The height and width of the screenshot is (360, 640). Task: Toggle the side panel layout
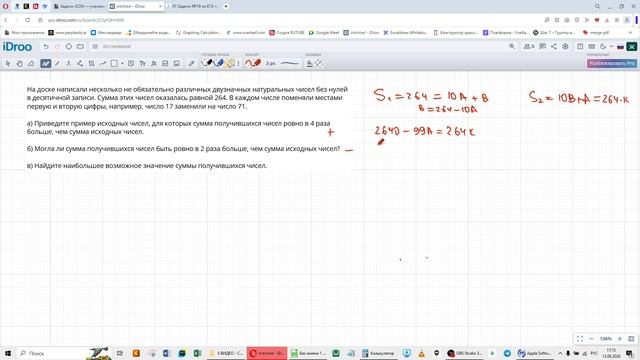pos(580,47)
